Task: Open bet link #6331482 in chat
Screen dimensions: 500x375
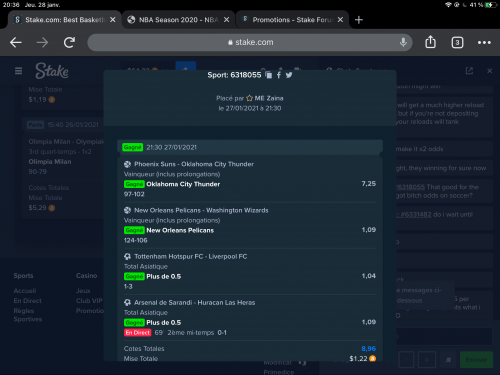Action: tap(415, 215)
